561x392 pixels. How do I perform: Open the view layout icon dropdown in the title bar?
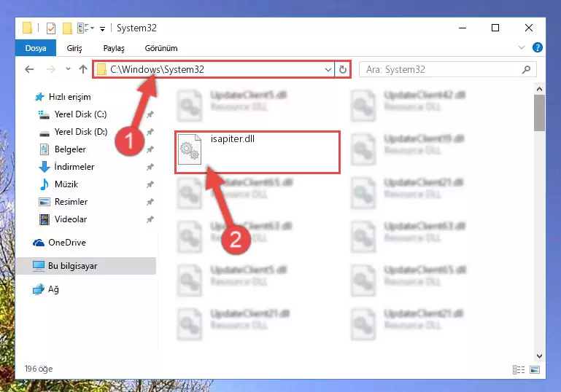pos(85,28)
